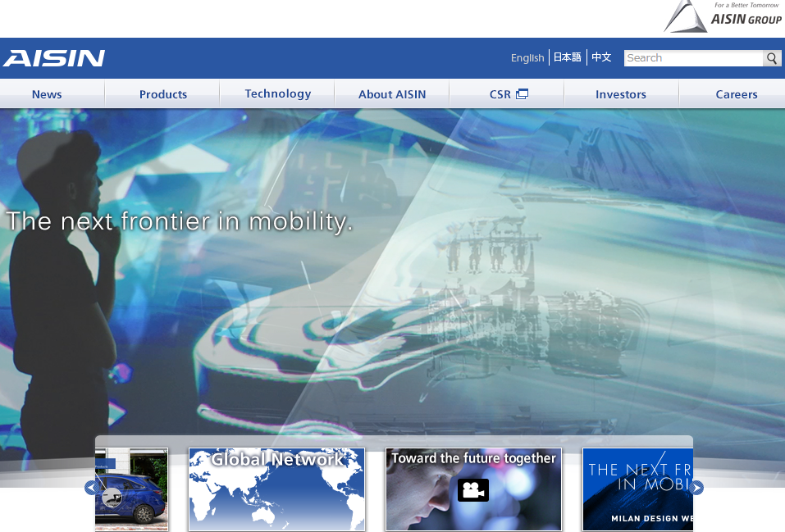Click the magnifying glass search button

(772, 58)
